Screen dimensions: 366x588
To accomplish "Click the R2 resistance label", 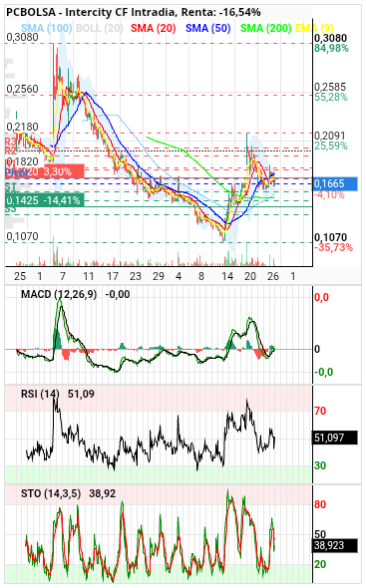I will [10, 150].
